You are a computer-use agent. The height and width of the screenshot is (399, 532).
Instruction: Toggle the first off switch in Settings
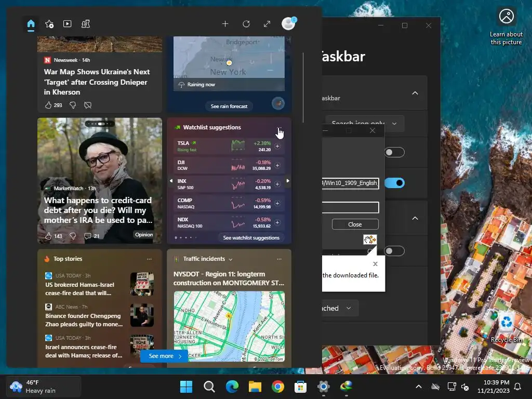[395, 152]
